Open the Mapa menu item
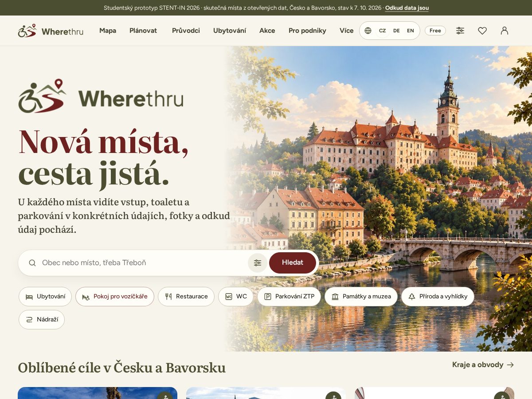This screenshot has width=532, height=399. (108, 31)
